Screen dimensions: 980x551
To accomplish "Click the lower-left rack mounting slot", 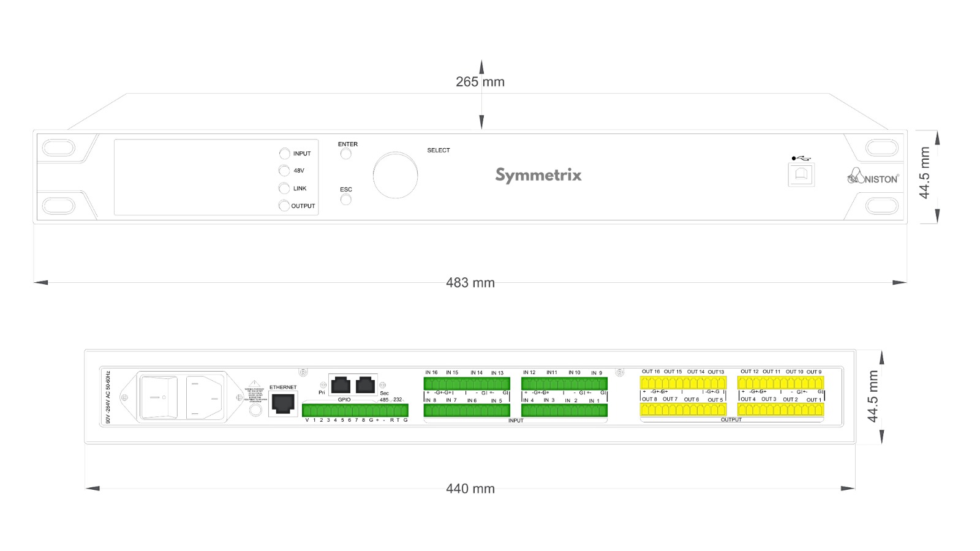I will [59, 204].
